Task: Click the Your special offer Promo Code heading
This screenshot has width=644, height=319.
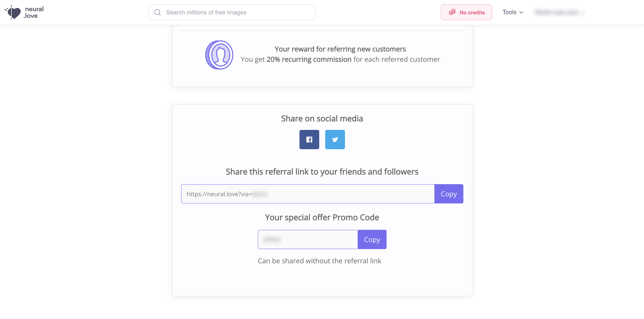Action: 322,217
